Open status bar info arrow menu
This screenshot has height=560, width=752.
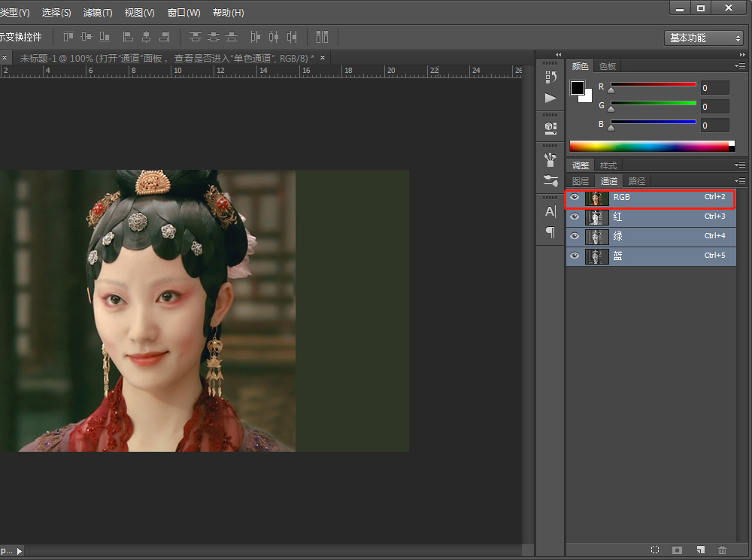[x=20, y=551]
